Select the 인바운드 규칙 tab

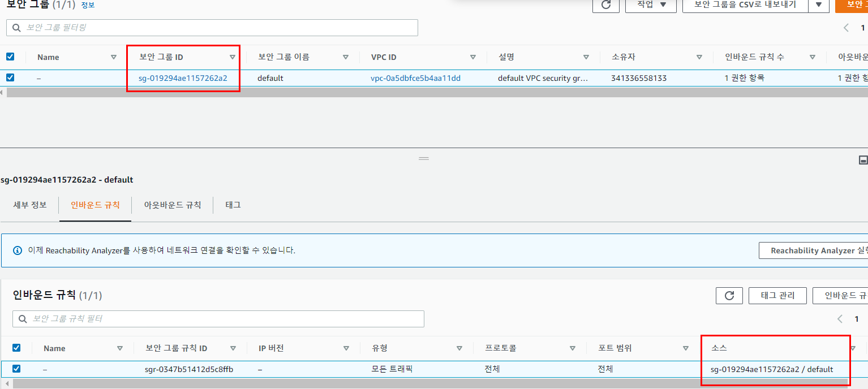[95, 205]
